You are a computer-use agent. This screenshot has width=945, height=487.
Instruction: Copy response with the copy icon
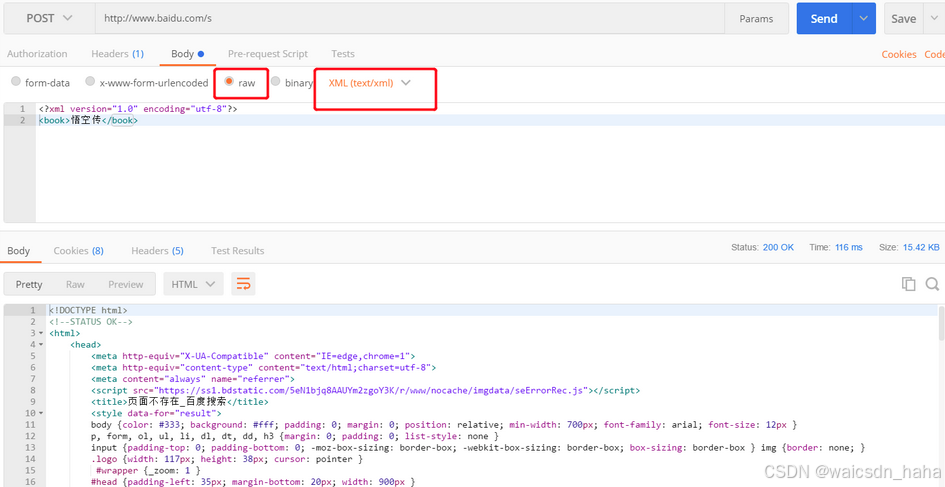908,284
